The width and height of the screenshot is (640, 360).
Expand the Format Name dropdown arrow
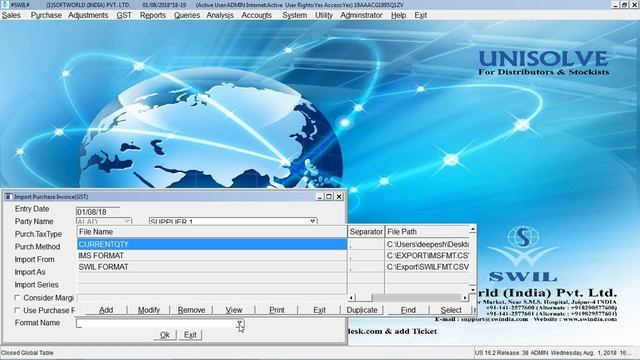[x=240, y=324]
